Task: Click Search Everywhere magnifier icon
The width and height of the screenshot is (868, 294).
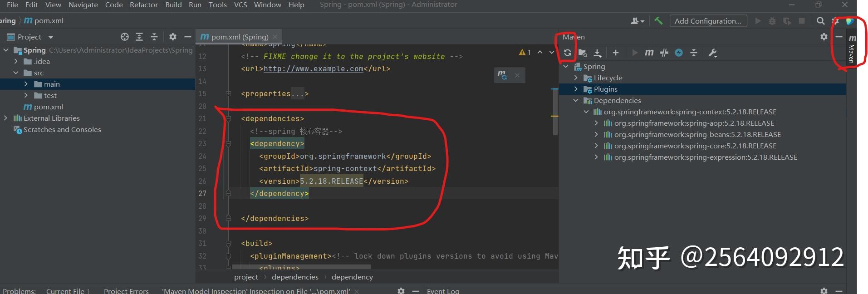Action: (x=820, y=21)
